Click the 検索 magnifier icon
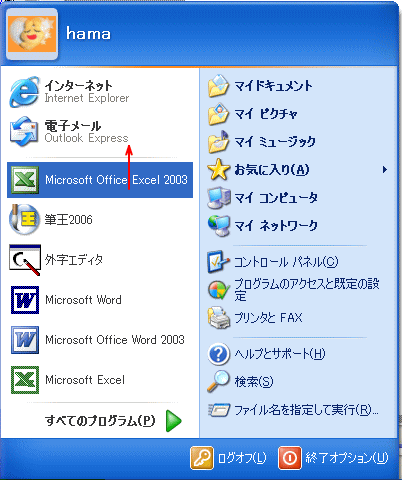Viewport: 402px width, 480px height. click(218, 381)
